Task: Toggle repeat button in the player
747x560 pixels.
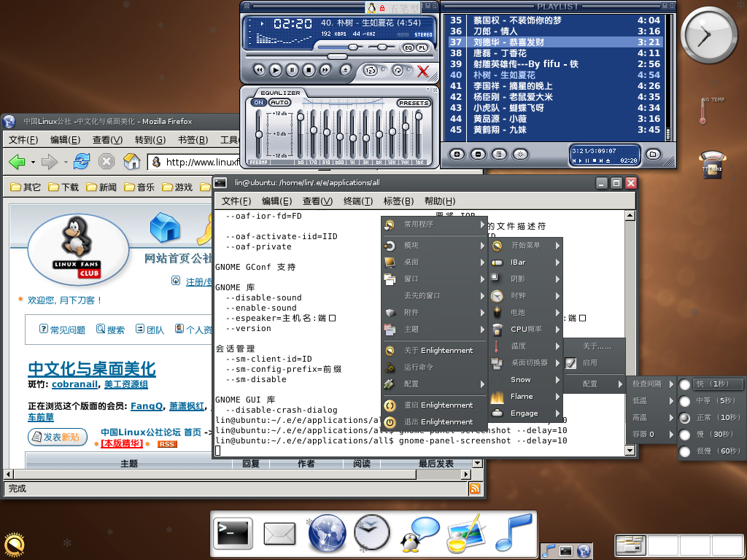Action: point(397,71)
